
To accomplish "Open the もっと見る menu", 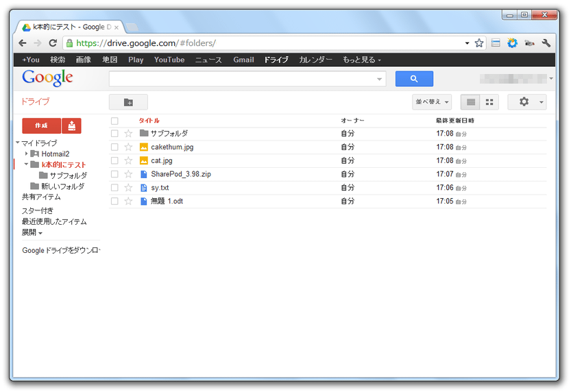I will click(x=362, y=60).
